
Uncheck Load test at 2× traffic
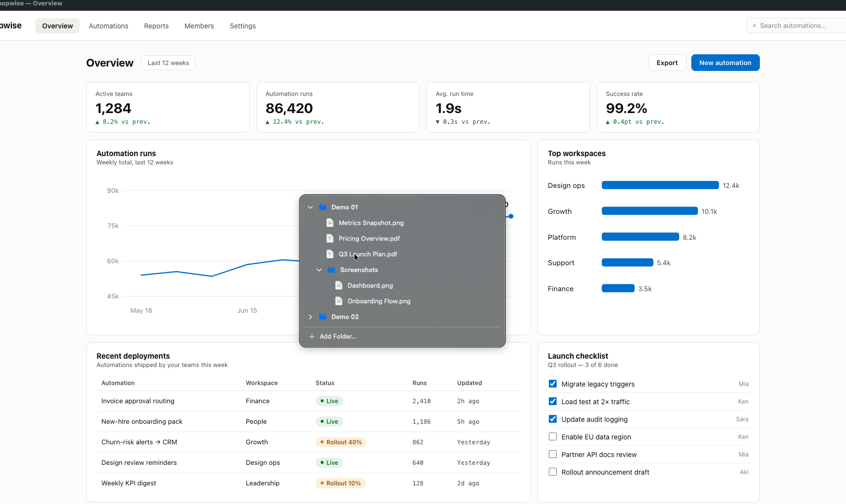(553, 401)
